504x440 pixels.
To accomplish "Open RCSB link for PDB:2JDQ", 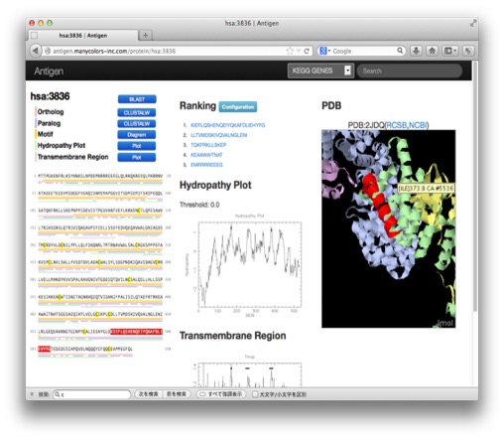I will click(x=397, y=125).
